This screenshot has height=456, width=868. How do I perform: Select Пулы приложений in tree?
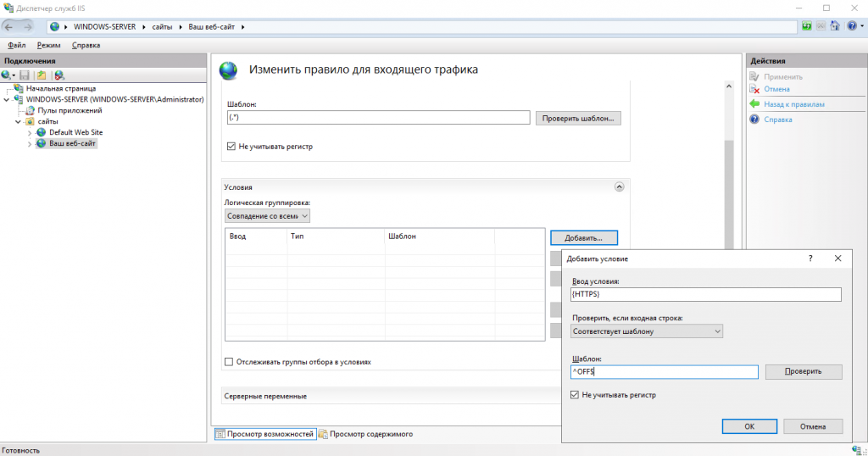(x=70, y=111)
